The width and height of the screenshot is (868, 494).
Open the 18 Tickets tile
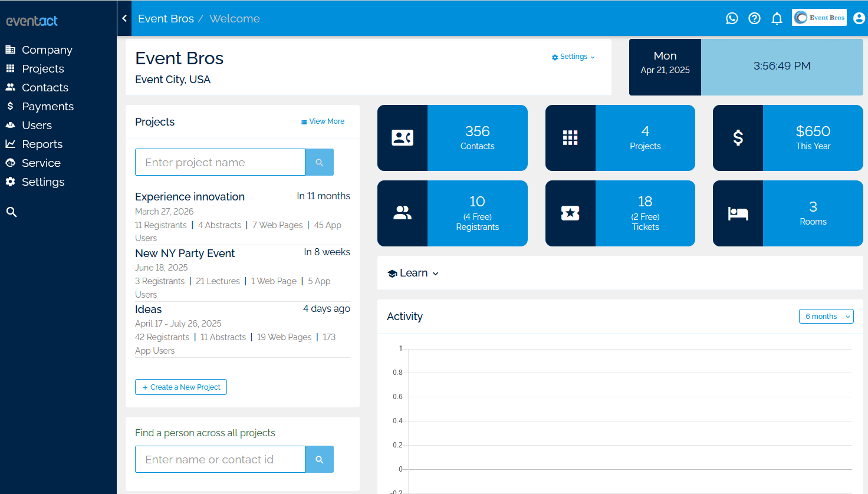(645, 213)
